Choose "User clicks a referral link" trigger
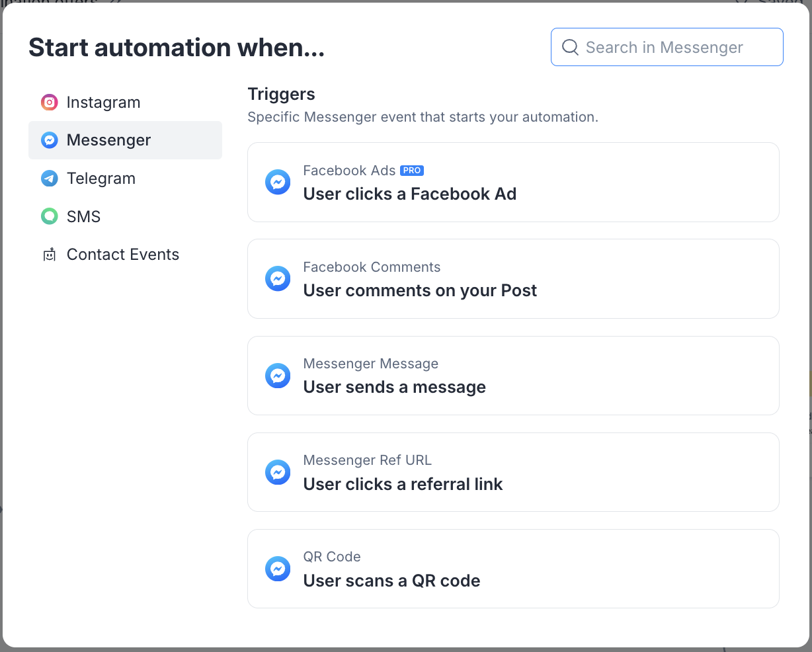Screen dimensions: 812x652 (x=513, y=472)
